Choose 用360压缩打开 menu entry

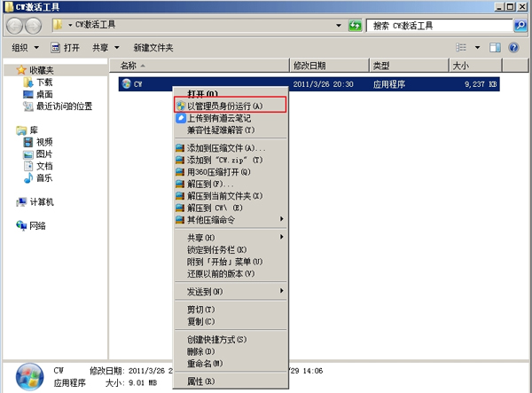coord(231,172)
